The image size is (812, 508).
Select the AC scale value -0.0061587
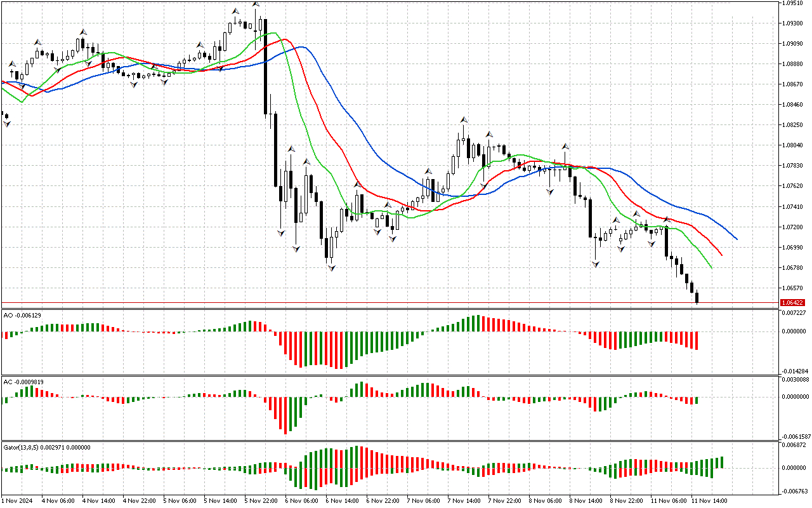coord(796,437)
